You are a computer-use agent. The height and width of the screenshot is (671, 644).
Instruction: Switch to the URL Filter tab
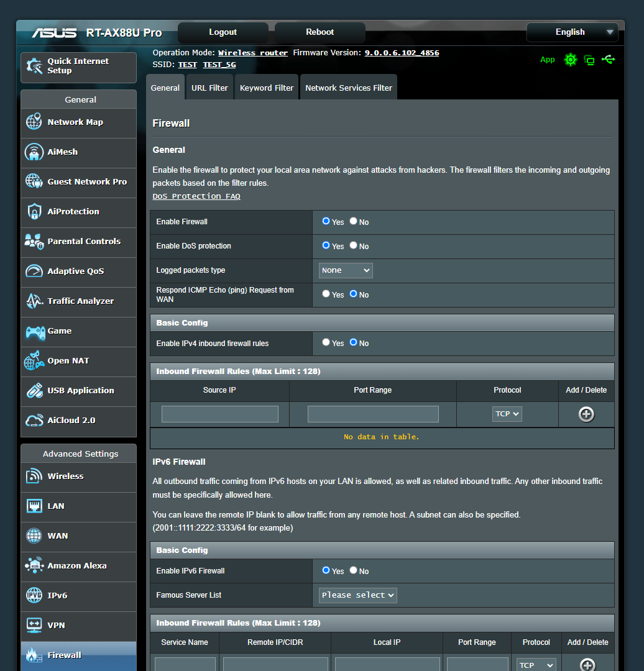[x=209, y=88]
